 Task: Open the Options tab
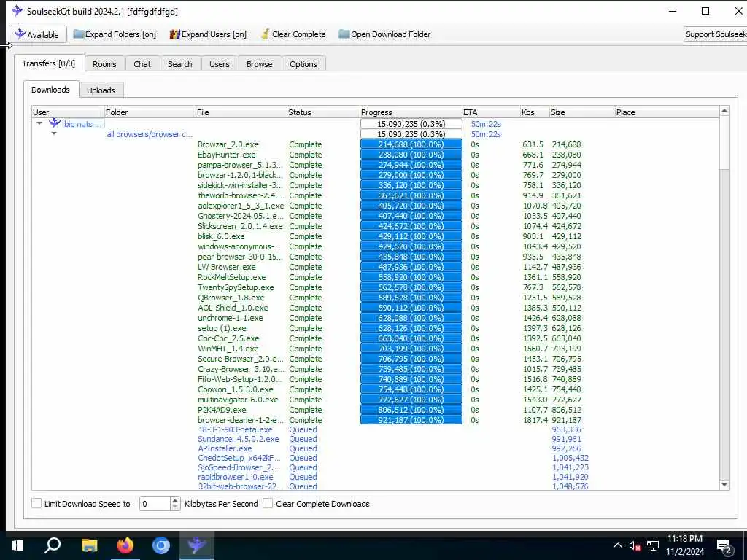[x=303, y=64]
